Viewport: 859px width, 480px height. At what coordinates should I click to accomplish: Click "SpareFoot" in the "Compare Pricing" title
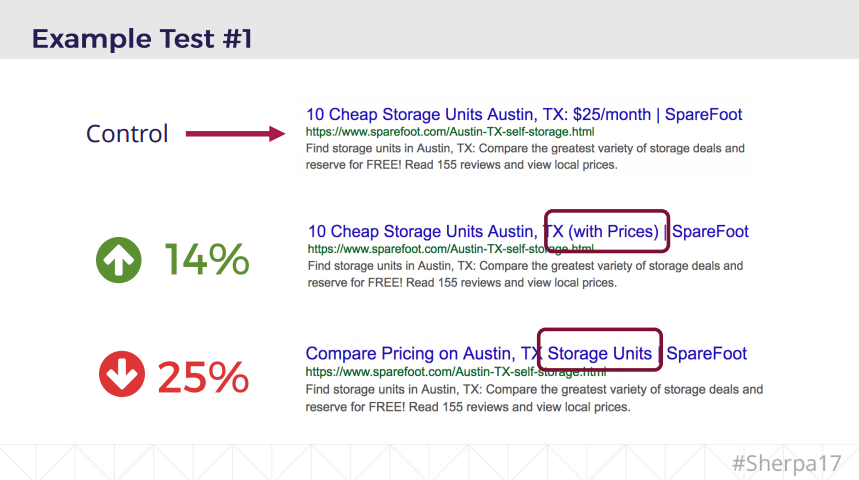(707, 353)
